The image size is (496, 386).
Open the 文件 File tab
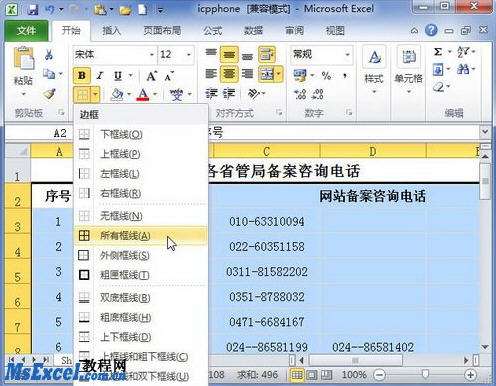click(26, 31)
